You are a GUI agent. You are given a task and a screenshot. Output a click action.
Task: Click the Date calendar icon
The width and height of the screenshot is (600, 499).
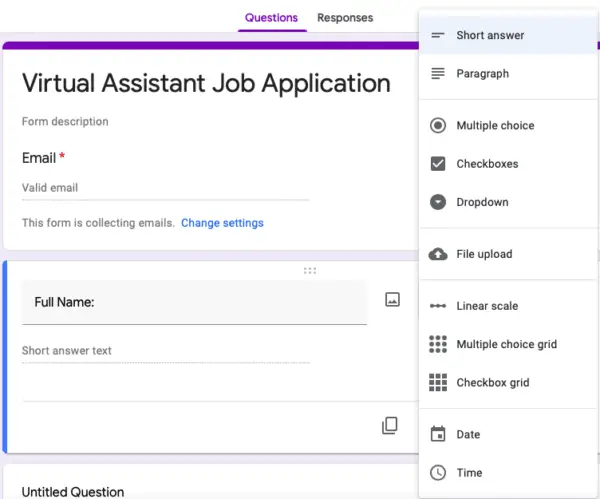(x=437, y=434)
